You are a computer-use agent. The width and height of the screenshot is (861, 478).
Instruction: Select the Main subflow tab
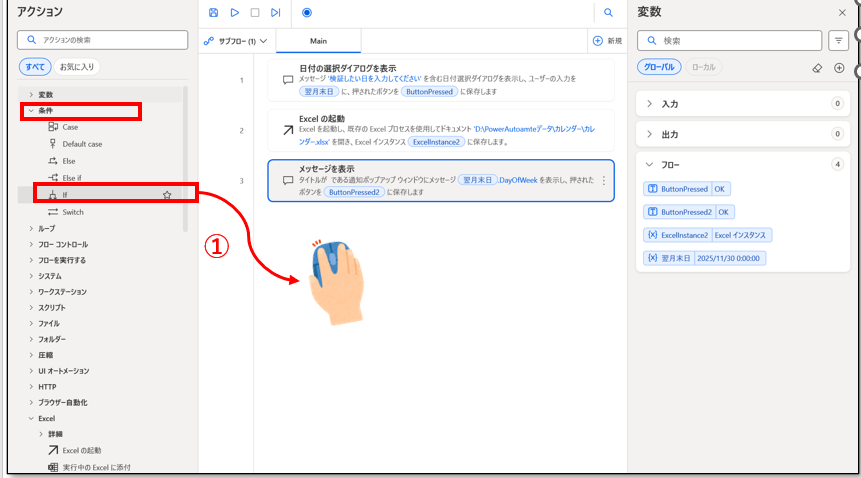(x=318, y=41)
